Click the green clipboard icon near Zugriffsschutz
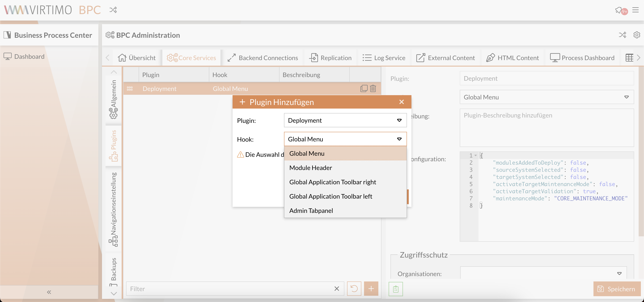Screen dimensions: 644x302 396,289
